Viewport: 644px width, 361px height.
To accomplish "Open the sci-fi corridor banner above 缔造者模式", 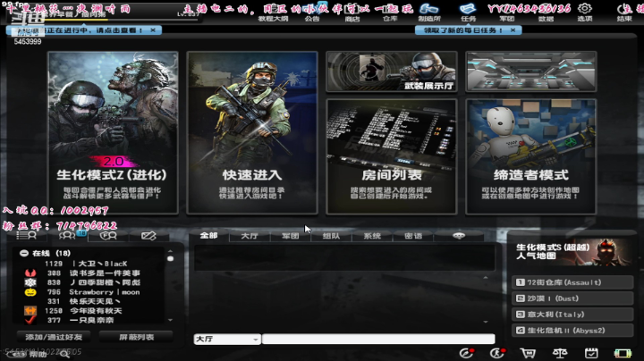I will 530,71.
